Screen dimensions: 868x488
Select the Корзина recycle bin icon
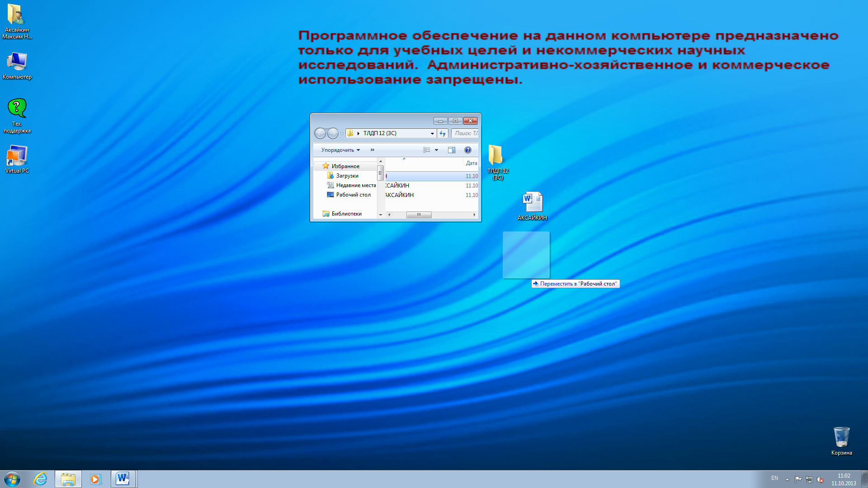pyautogui.click(x=841, y=441)
